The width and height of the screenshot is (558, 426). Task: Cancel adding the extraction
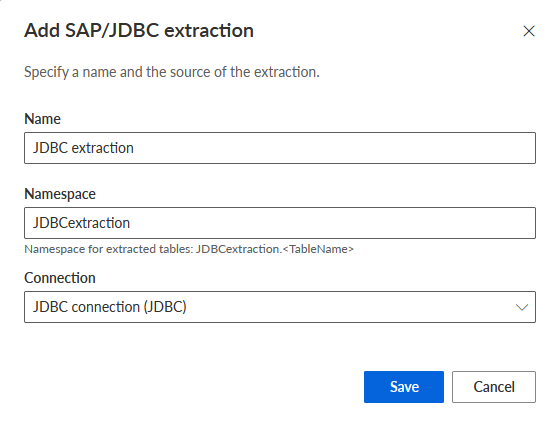(494, 387)
